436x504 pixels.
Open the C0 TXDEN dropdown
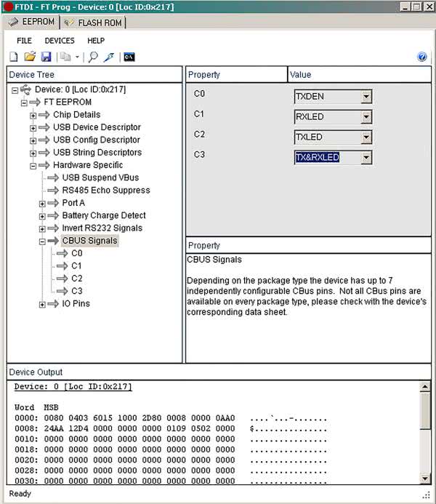tap(366, 97)
